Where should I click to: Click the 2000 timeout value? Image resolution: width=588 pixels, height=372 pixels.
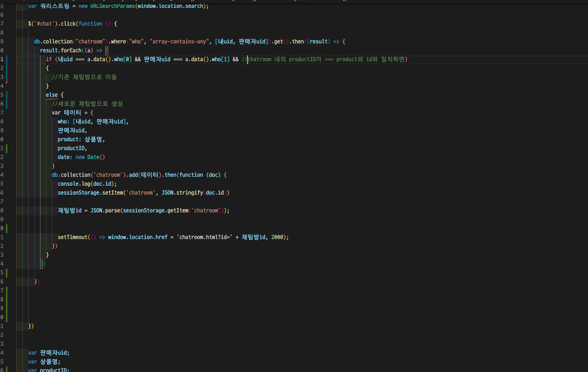277,237
